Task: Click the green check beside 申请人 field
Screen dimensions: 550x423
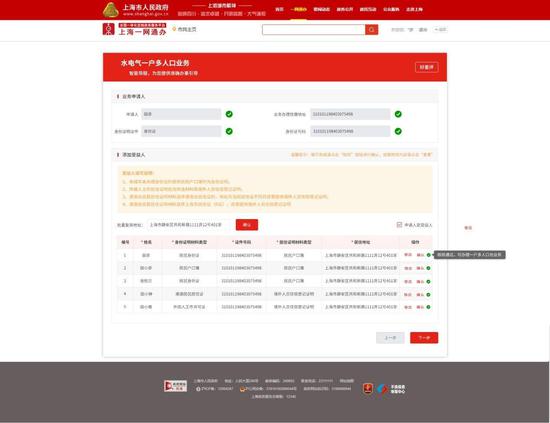Action: (229, 114)
